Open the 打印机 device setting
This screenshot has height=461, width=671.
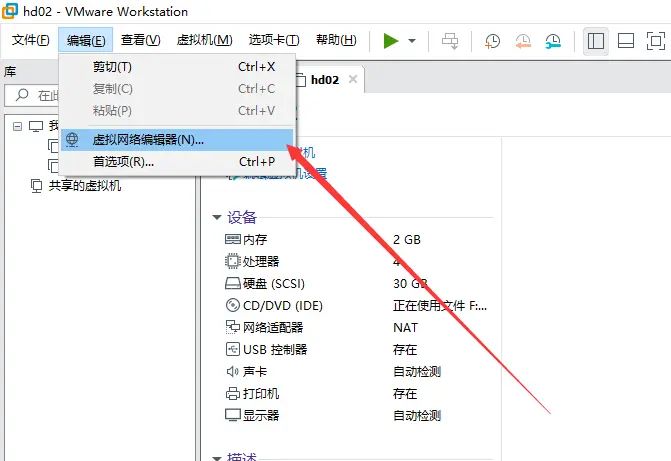(261, 393)
